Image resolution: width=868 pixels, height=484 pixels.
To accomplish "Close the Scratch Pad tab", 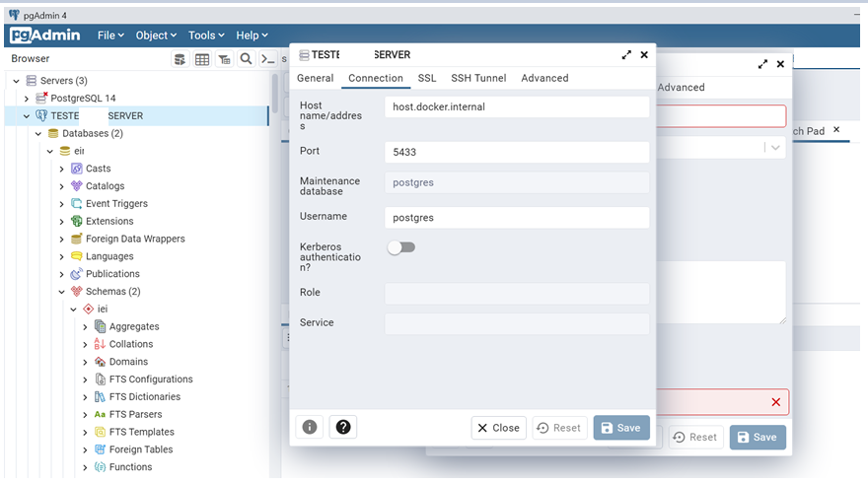I will pos(836,129).
